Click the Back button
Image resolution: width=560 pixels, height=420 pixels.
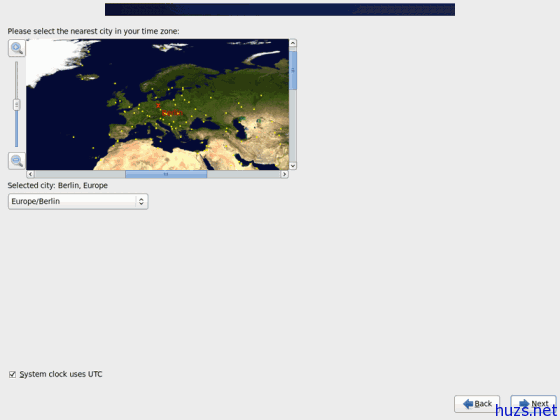tap(477, 404)
